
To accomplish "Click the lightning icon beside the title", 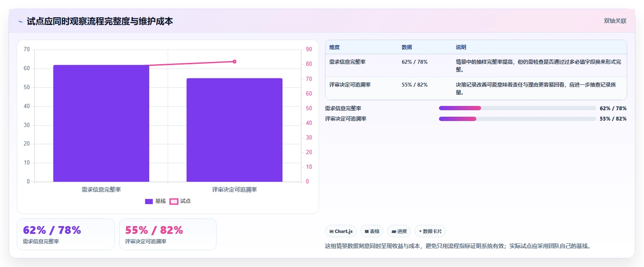I will [x=20, y=21].
